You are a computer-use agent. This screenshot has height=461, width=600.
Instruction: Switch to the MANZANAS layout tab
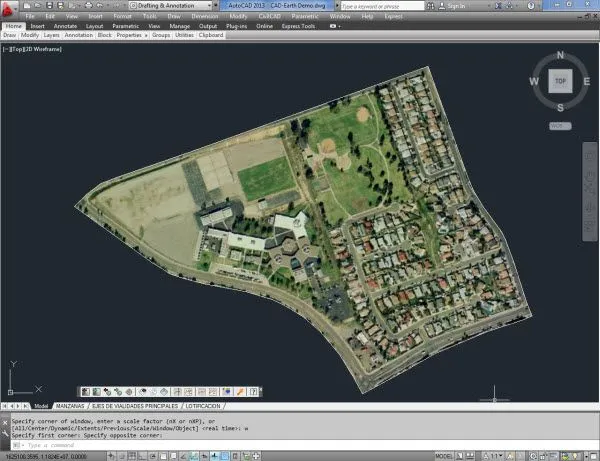pyautogui.click(x=70, y=406)
